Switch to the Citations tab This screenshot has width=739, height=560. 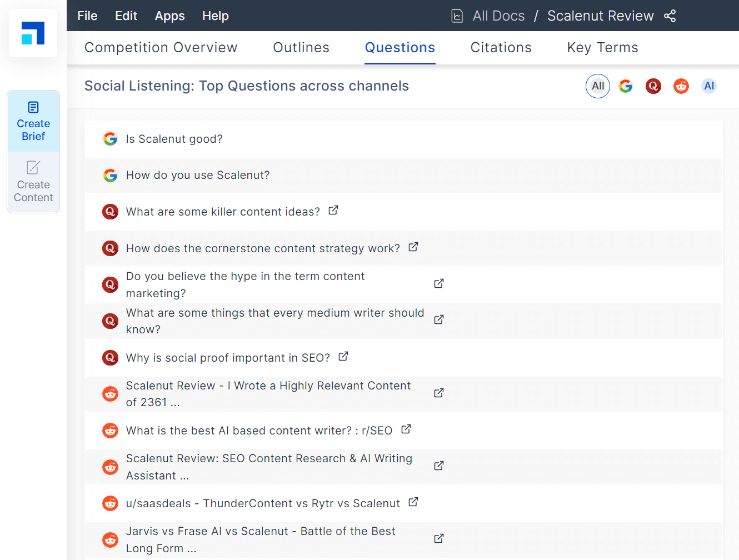click(501, 47)
